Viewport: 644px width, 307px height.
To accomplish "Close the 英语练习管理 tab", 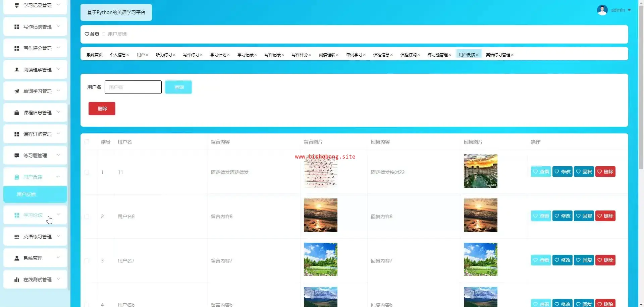I will click(512, 55).
